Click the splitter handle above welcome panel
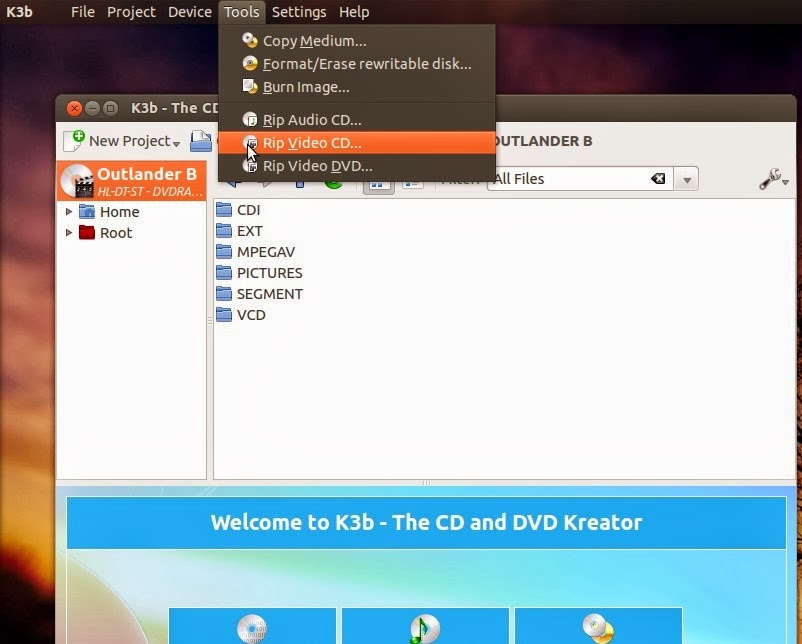This screenshot has height=644, width=802. 426,482
